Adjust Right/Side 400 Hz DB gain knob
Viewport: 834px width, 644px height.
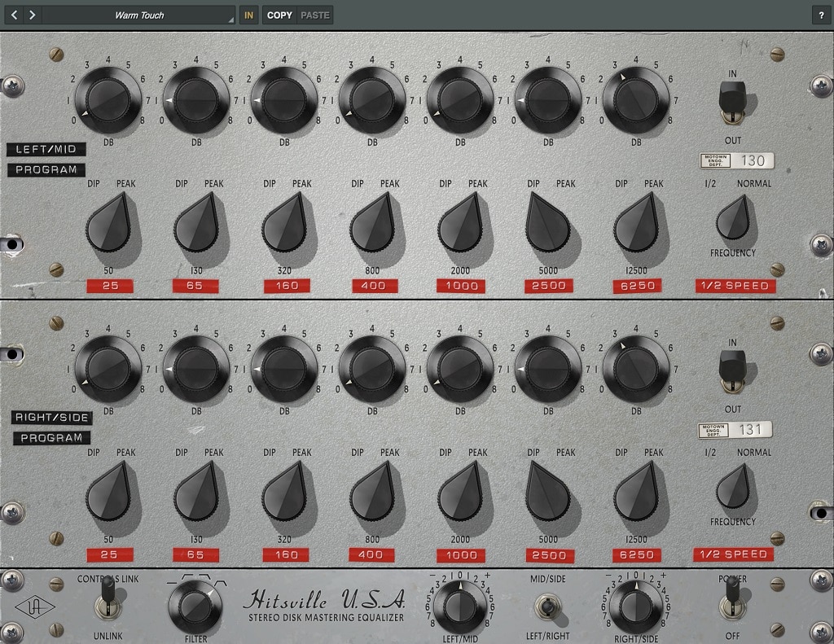pos(372,369)
